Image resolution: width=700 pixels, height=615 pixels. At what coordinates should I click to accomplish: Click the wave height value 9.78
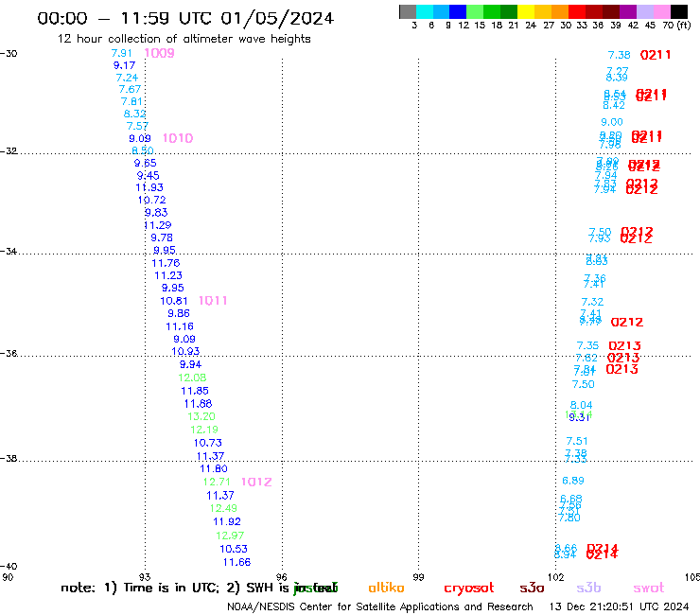coord(162,237)
